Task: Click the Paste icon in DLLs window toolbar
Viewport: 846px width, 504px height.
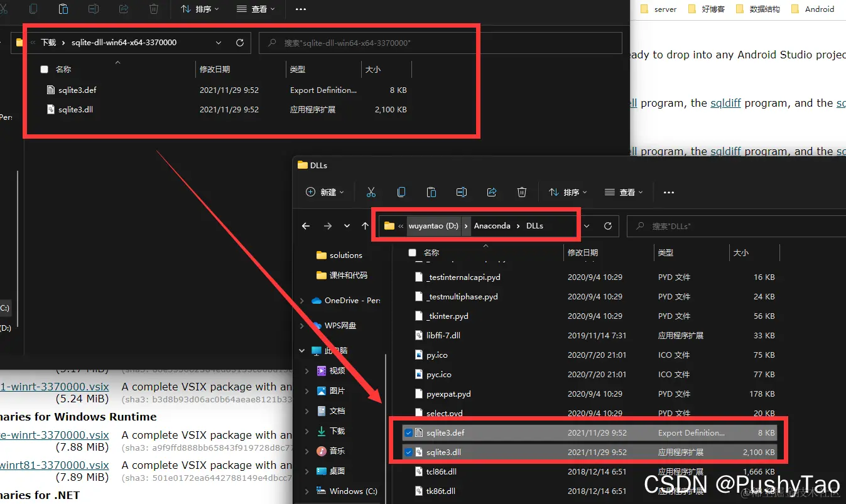Action: coord(431,192)
